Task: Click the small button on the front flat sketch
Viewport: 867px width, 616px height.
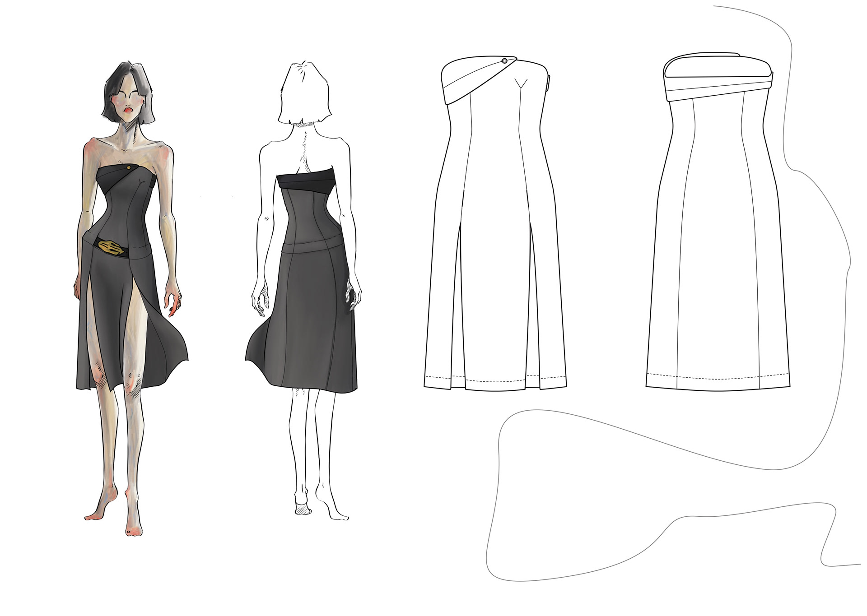Action: (504, 61)
